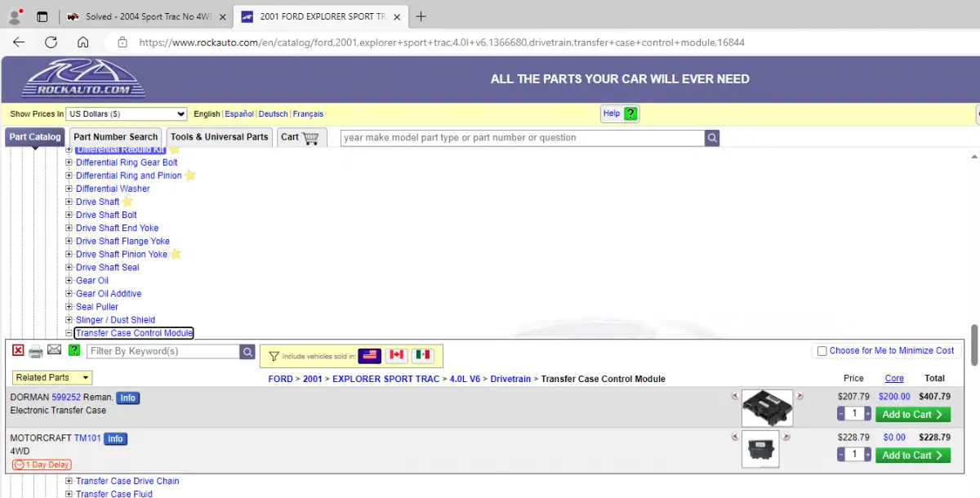The width and height of the screenshot is (980, 498).
Task: Click the green question mark beside envelope
Action: pos(74,350)
